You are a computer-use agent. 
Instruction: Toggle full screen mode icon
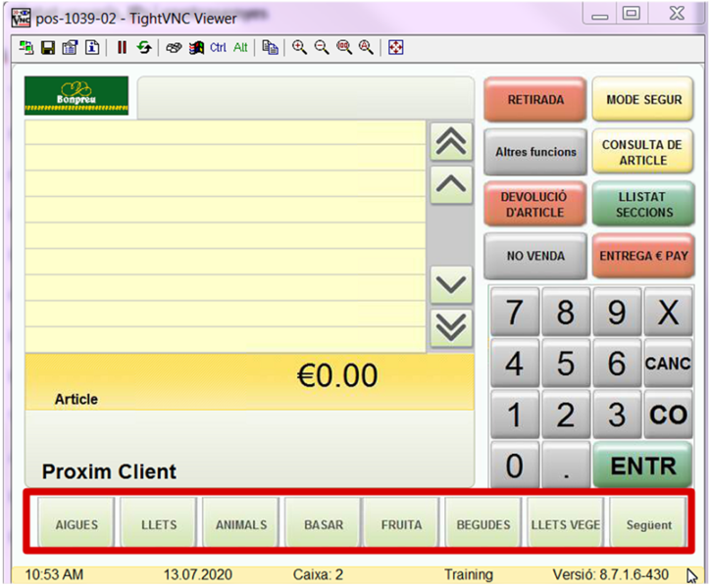pyautogui.click(x=396, y=47)
